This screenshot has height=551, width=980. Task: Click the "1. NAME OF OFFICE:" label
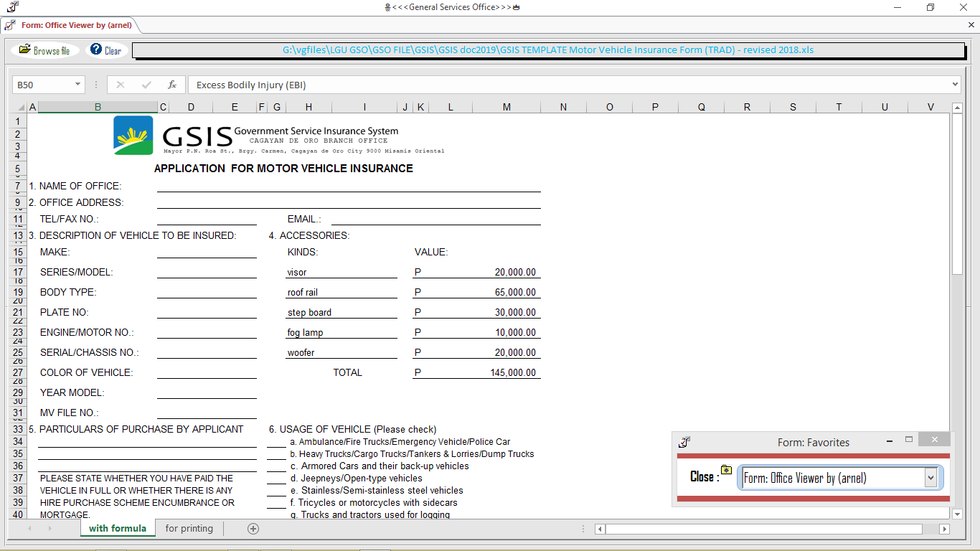pyautogui.click(x=75, y=186)
